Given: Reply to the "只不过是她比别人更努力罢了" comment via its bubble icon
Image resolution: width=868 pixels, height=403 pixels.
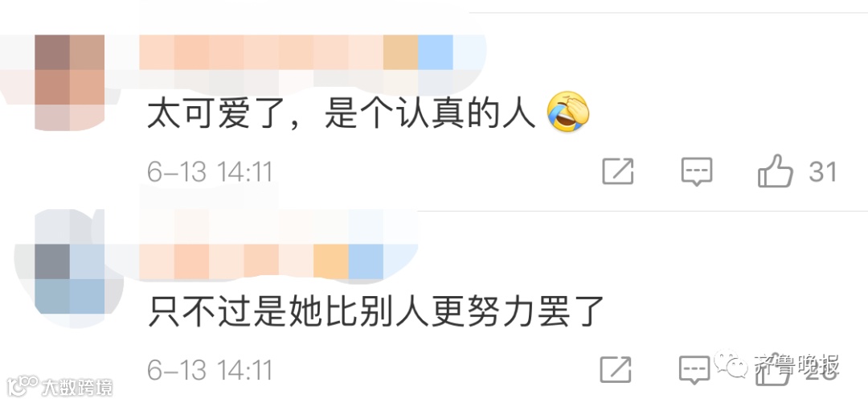Looking at the screenshot, I should (694, 369).
